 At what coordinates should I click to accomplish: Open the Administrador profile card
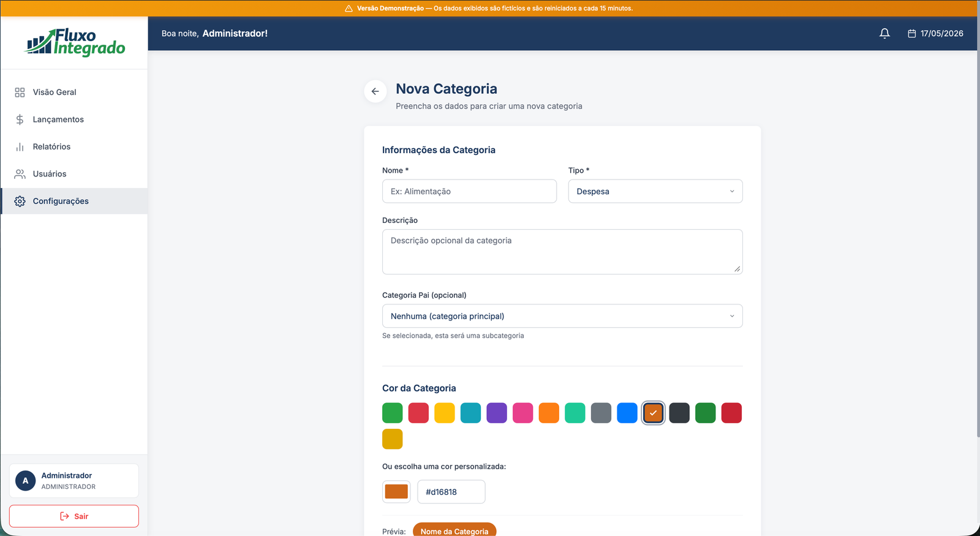coord(74,481)
